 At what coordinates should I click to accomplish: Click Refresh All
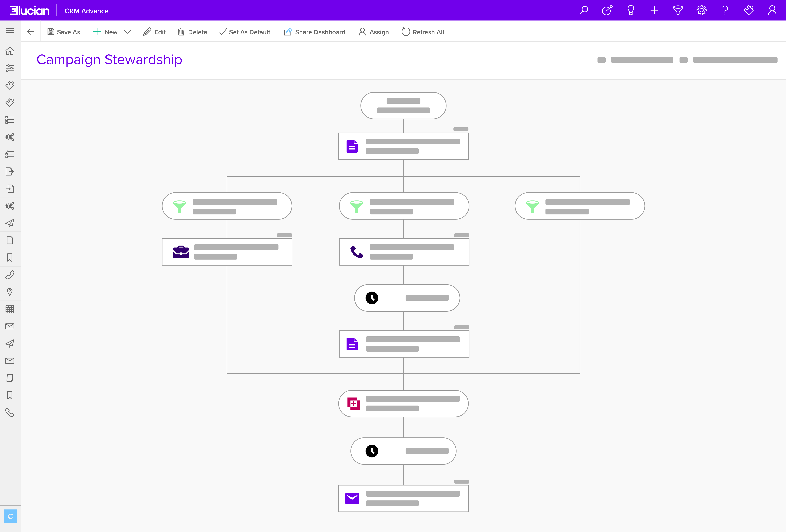point(422,32)
